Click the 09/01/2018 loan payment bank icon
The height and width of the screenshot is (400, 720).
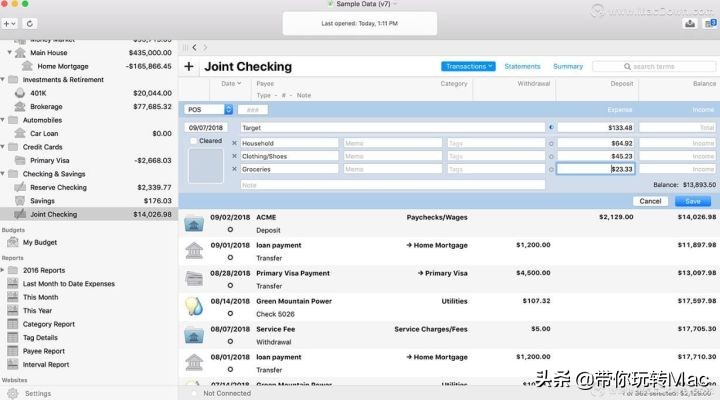pyautogui.click(x=194, y=251)
